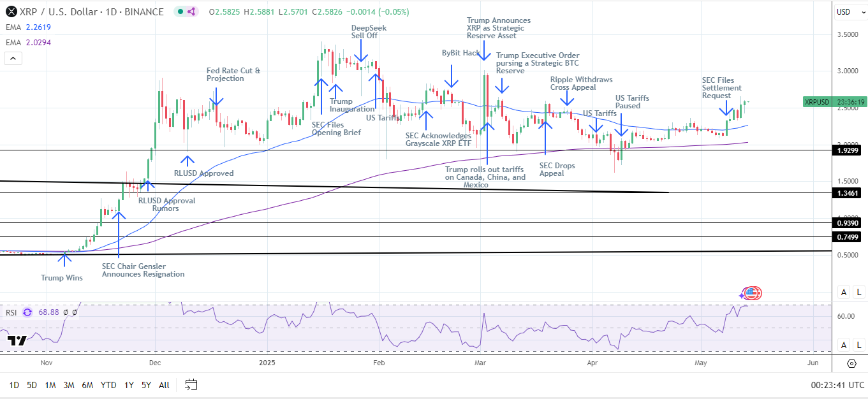Click the 'SEC Drops Appeal' annotation text
868x399 pixels.
tap(557, 169)
